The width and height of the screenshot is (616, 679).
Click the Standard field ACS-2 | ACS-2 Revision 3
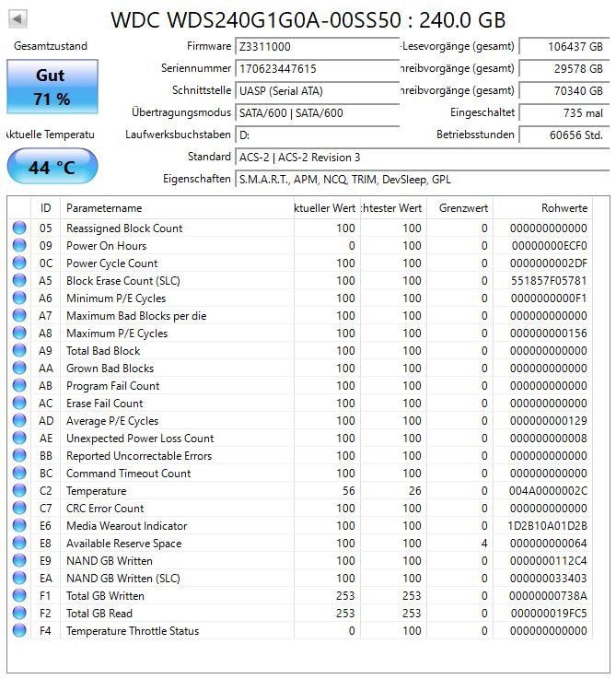pos(422,158)
